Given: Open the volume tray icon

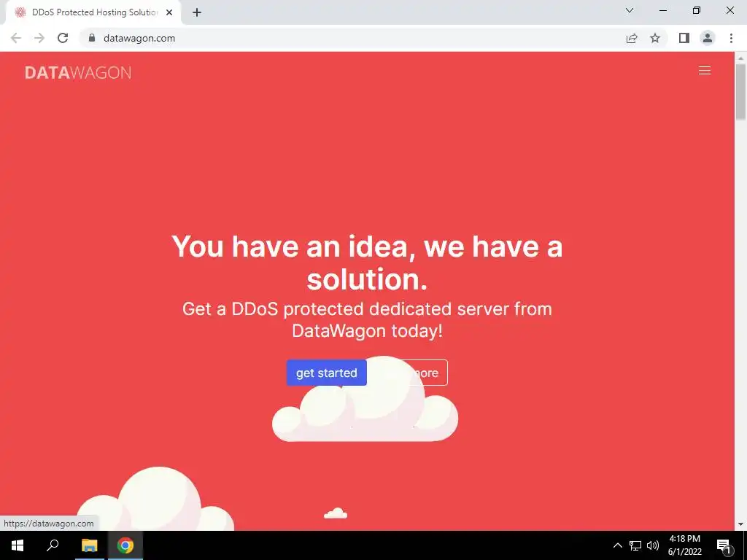Looking at the screenshot, I should (653, 545).
